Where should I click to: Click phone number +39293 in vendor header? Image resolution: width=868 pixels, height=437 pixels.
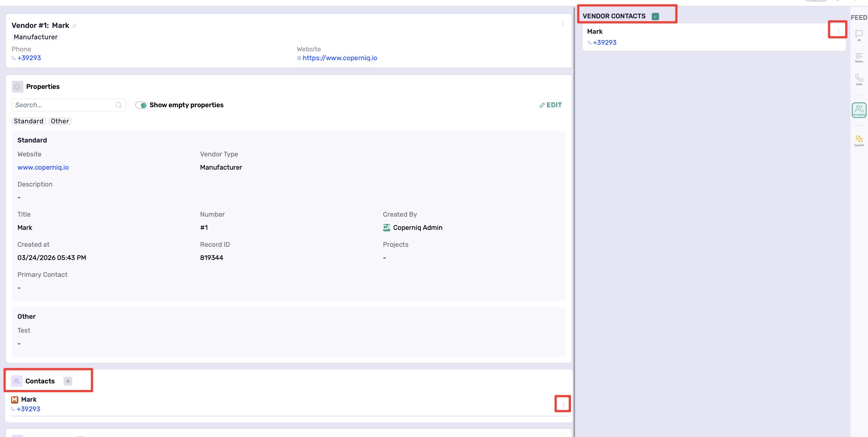click(x=29, y=58)
